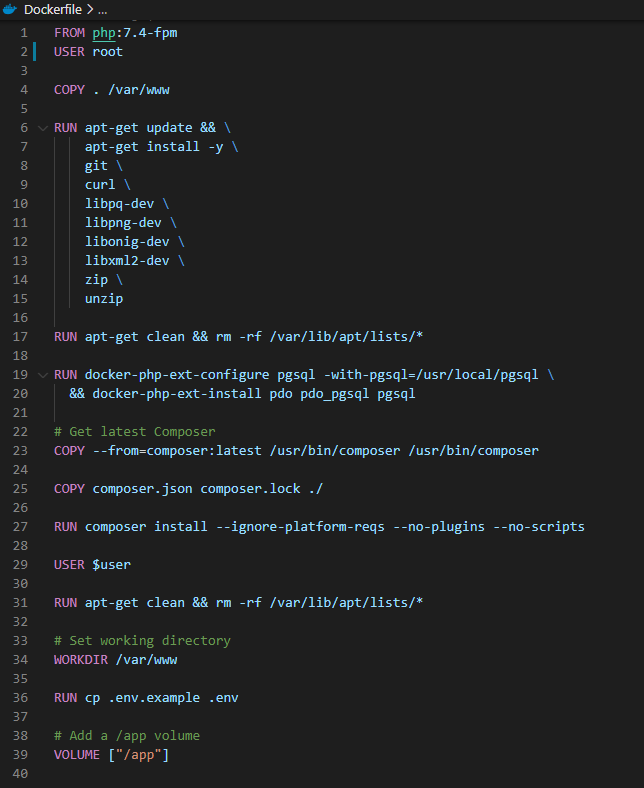Click the '/var/www' COPY destination path

tap(139, 90)
